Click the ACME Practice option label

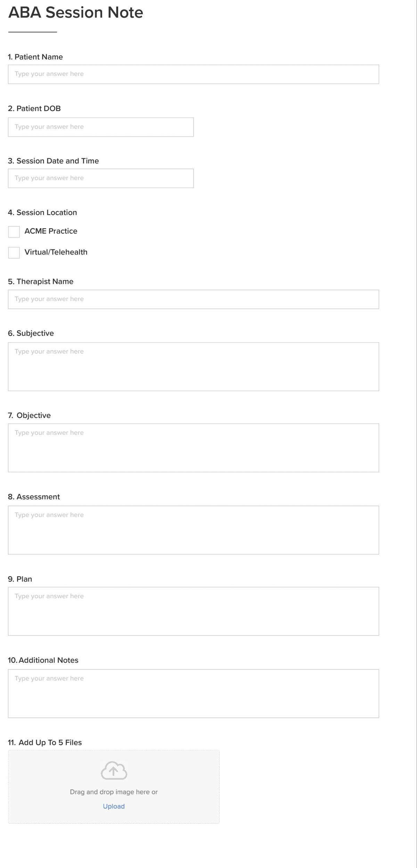click(51, 231)
